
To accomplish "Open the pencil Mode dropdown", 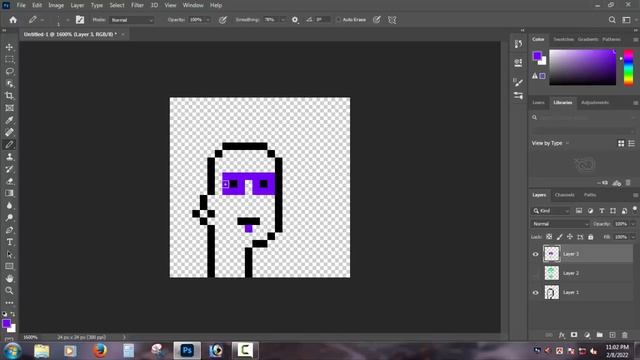I will (132, 20).
